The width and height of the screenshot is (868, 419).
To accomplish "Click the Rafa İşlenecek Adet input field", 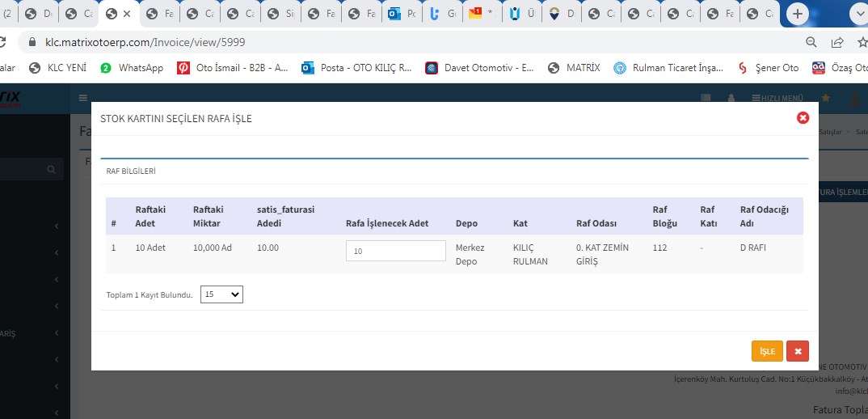I will point(396,251).
